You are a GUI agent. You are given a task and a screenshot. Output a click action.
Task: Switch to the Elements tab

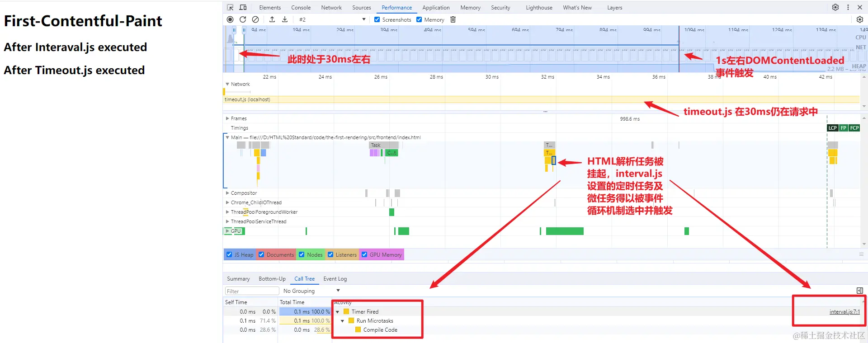click(x=270, y=8)
